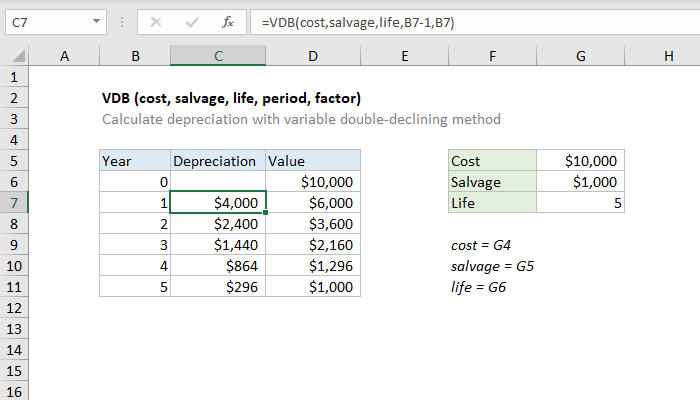Select row 13 header
Screen dimensions: 700x400
pyautogui.click(x=14, y=329)
